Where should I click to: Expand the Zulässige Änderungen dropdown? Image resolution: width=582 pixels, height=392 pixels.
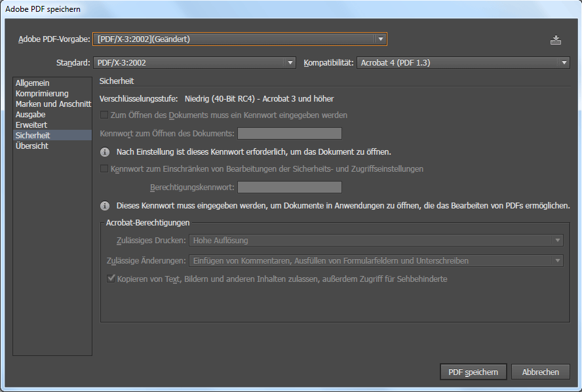pyautogui.click(x=376, y=261)
